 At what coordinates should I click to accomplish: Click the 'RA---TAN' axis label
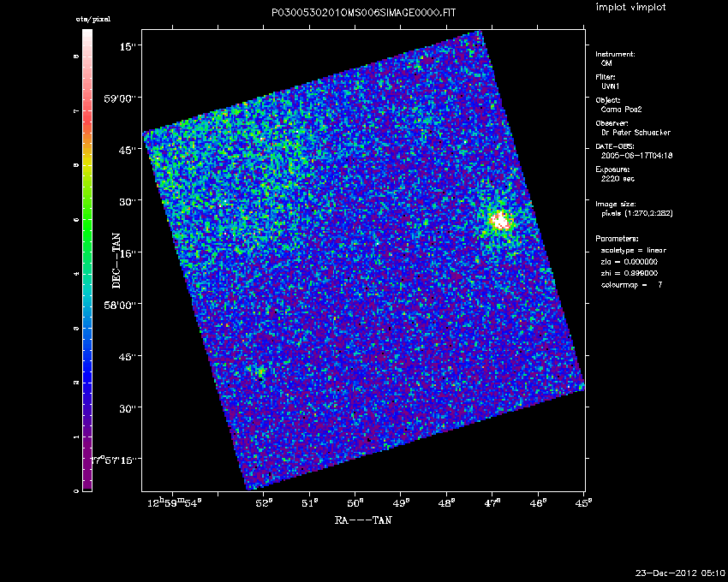pyautogui.click(x=364, y=519)
